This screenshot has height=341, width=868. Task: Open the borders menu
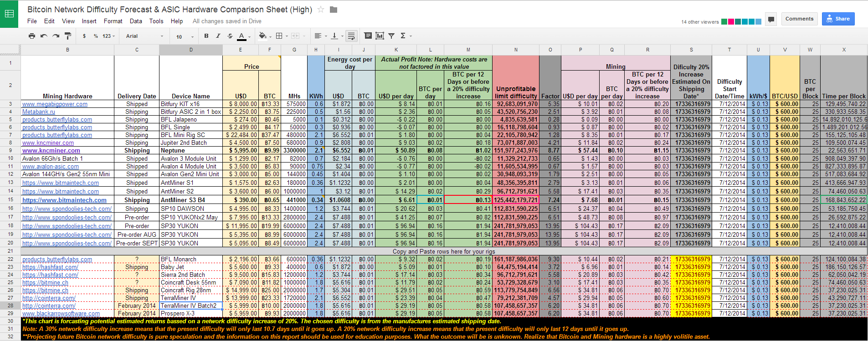pos(281,36)
